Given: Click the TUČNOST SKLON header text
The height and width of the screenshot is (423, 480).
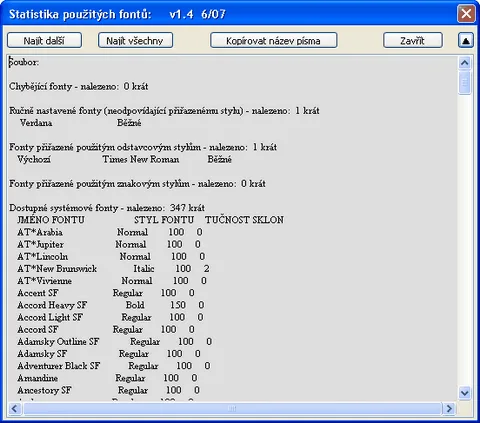Looking at the screenshot, I should [x=244, y=220].
